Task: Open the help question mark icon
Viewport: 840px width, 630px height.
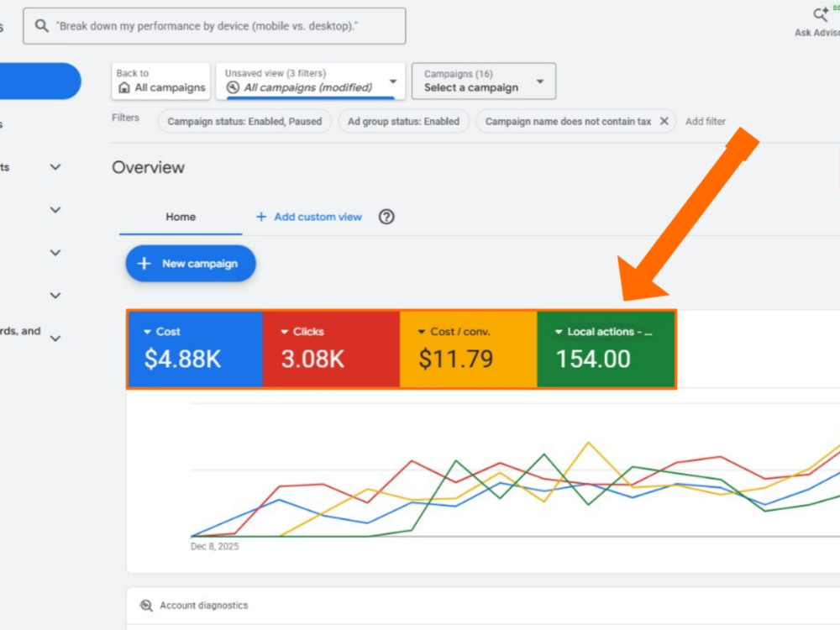Action: (x=386, y=217)
